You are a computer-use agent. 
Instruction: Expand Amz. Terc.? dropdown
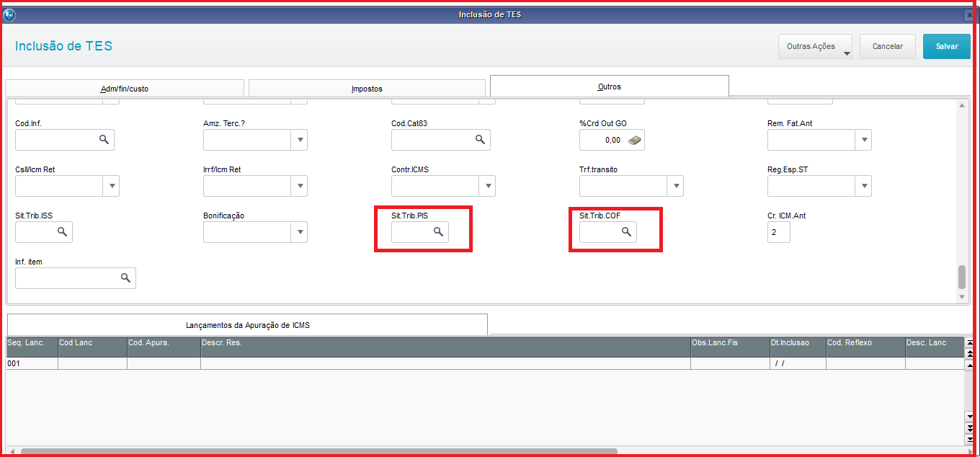click(299, 140)
